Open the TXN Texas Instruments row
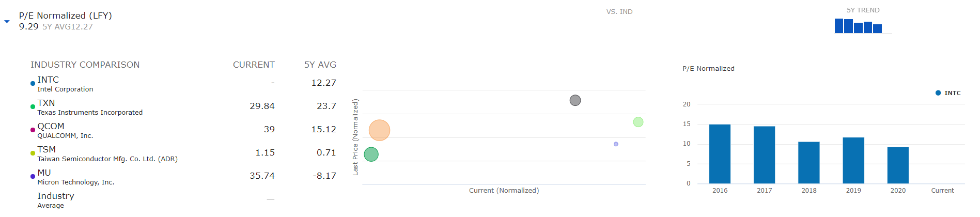The height and width of the screenshot is (217, 980). click(x=183, y=107)
